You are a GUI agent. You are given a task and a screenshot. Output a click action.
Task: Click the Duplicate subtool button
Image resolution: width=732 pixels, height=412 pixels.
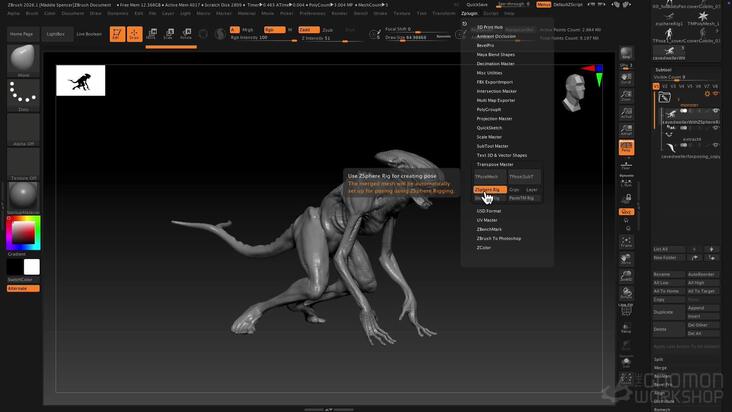click(669, 312)
